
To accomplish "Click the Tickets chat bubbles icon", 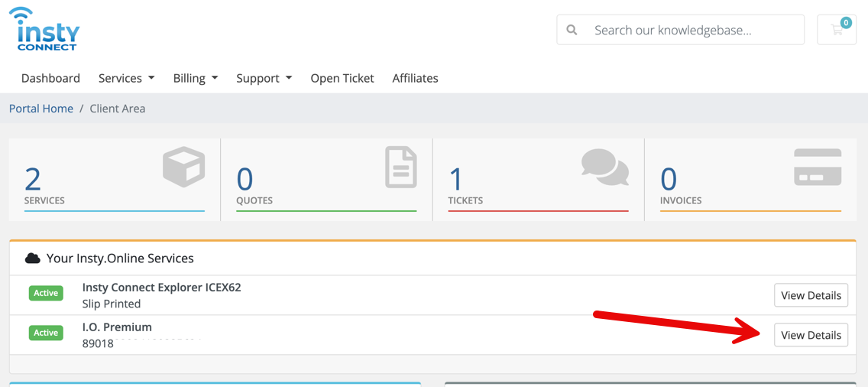I will click(604, 167).
